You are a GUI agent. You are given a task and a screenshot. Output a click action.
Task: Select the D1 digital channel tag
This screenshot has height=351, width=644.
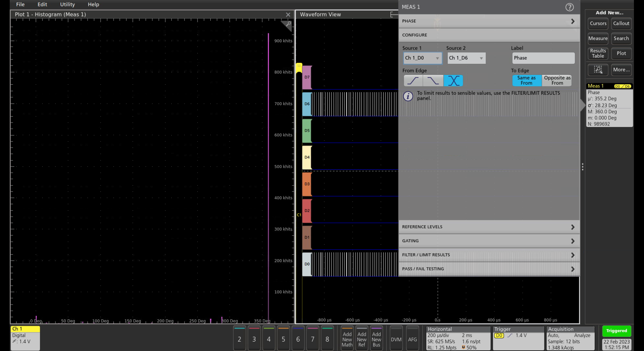tap(307, 237)
